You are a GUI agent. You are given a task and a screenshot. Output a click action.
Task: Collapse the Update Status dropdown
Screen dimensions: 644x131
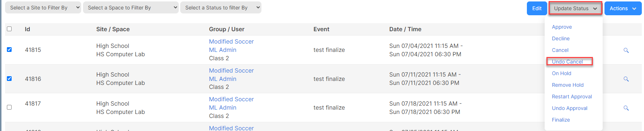[575, 8]
